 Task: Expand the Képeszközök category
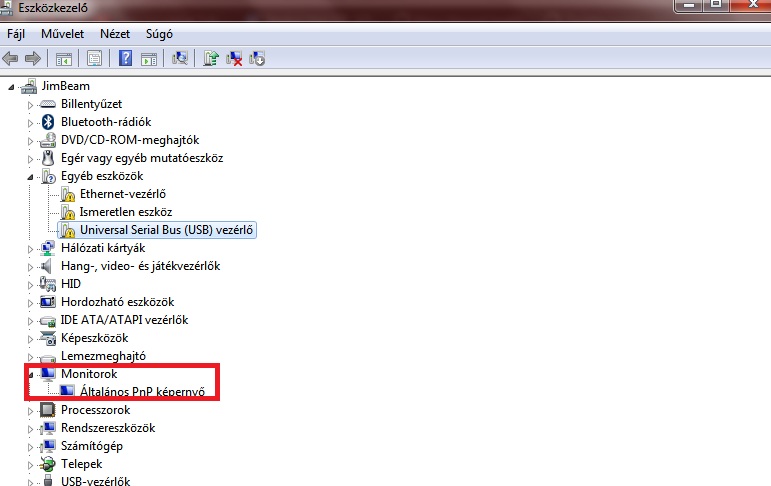tap(30, 339)
